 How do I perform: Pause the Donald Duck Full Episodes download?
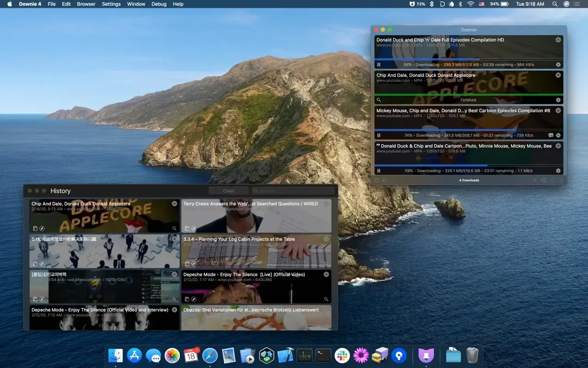(379, 64)
